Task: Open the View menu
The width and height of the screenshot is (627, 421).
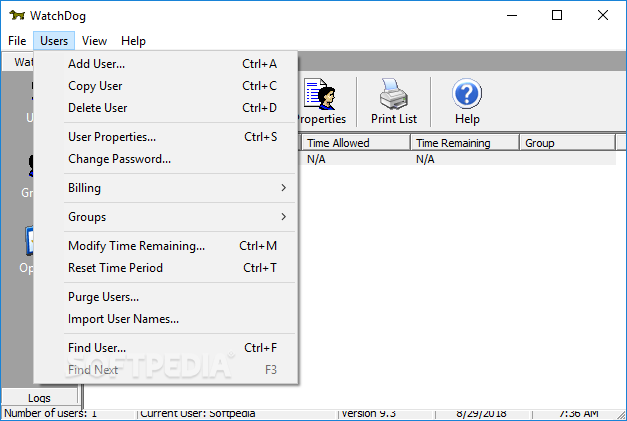Action: [x=94, y=41]
